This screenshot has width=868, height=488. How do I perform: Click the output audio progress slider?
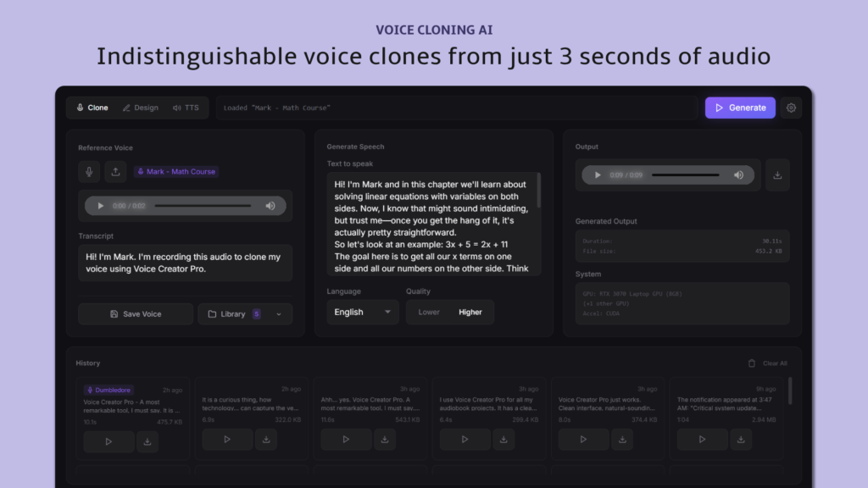pos(687,175)
